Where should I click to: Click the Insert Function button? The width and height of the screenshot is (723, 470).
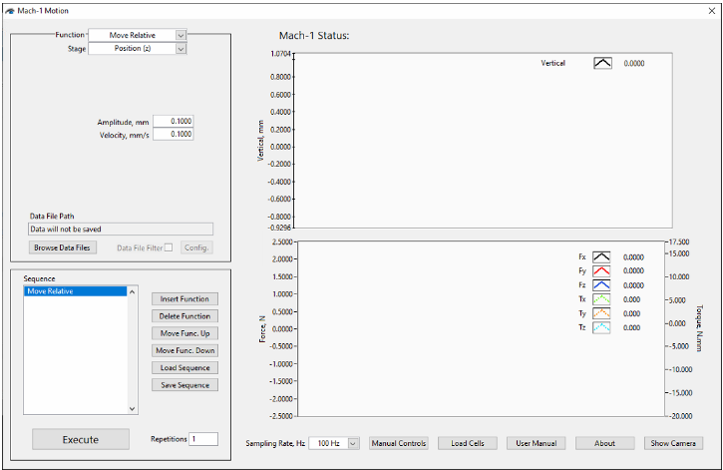184,299
